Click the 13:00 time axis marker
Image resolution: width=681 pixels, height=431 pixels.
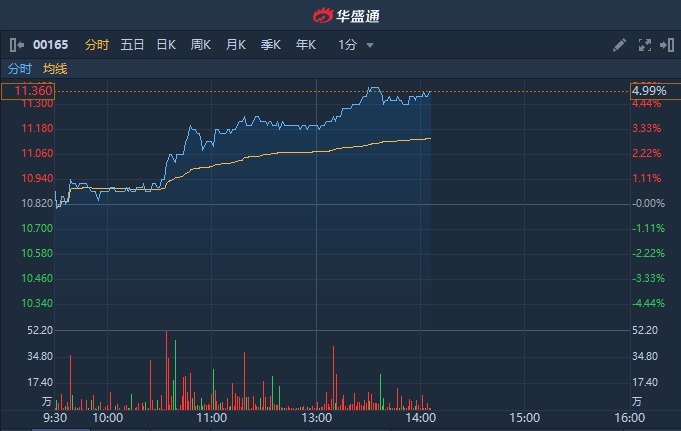tap(316, 418)
